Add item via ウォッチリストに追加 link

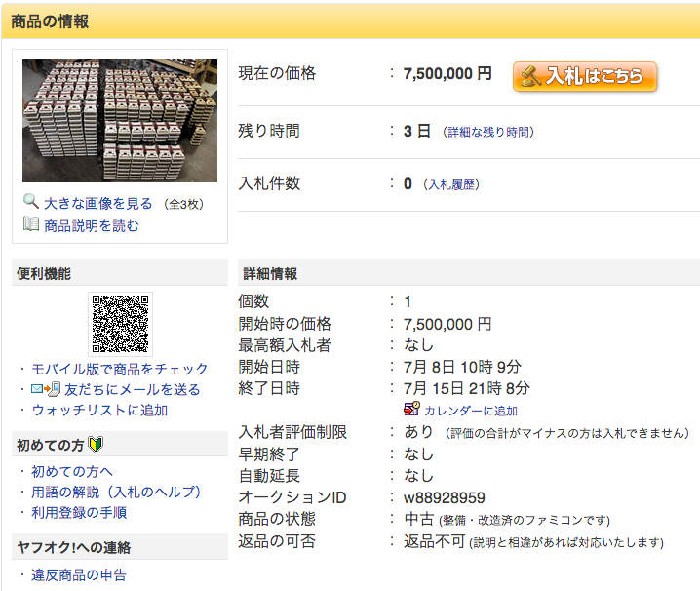[99, 410]
